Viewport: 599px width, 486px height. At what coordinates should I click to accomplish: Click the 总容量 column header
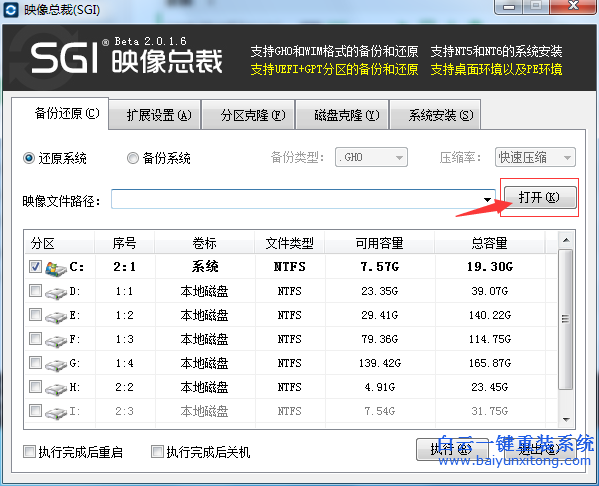(490, 243)
